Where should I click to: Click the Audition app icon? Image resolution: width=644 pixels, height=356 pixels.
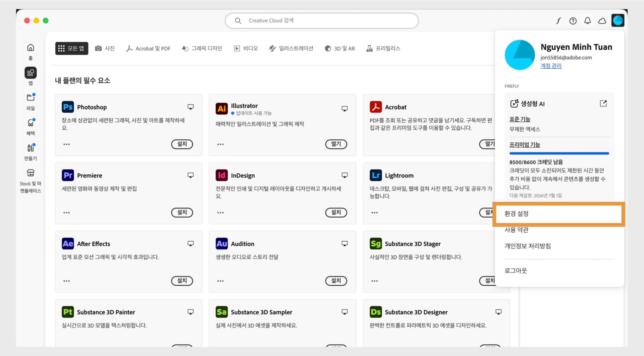pyautogui.click(x=222, y=244)
